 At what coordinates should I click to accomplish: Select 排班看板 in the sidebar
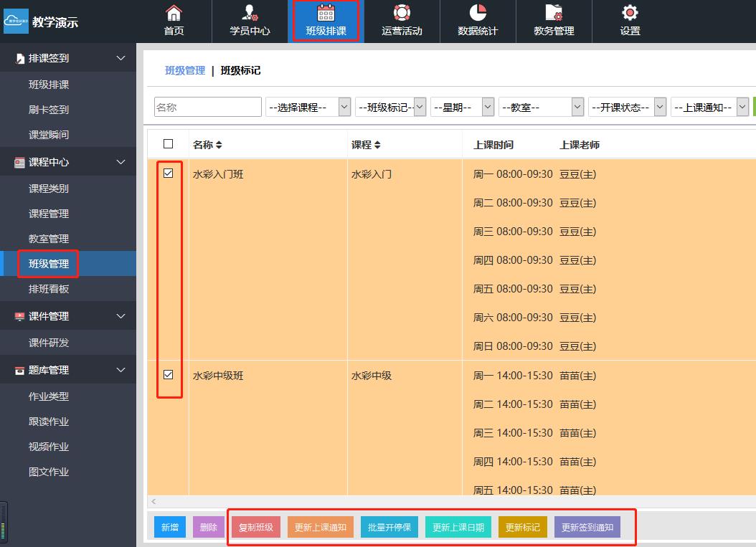click(49, 289)
